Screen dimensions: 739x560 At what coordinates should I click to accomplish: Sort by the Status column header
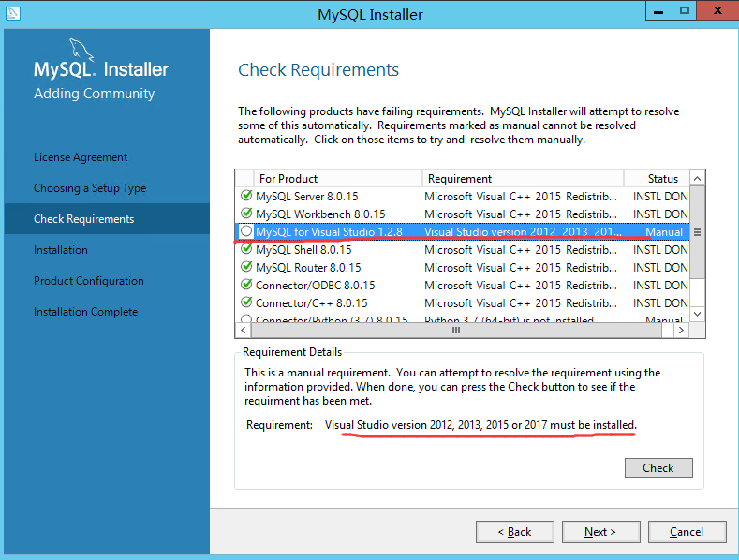pyautogui.click(x=657, y=179)
